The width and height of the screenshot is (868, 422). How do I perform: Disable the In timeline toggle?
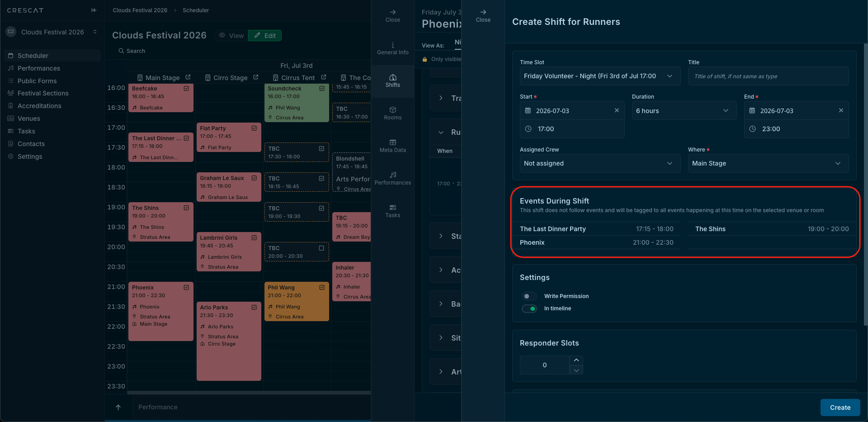(x=529, y=308)
